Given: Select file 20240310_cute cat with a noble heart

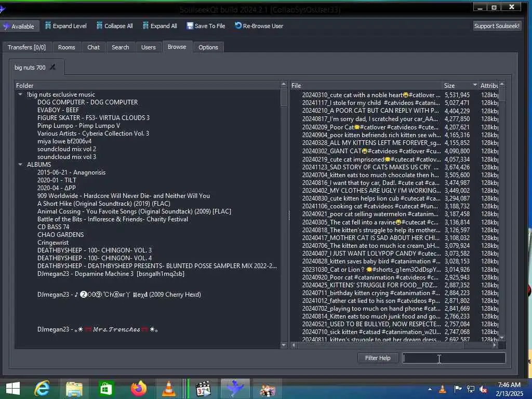Looking at the screenshot, I should tap(371, 95).
